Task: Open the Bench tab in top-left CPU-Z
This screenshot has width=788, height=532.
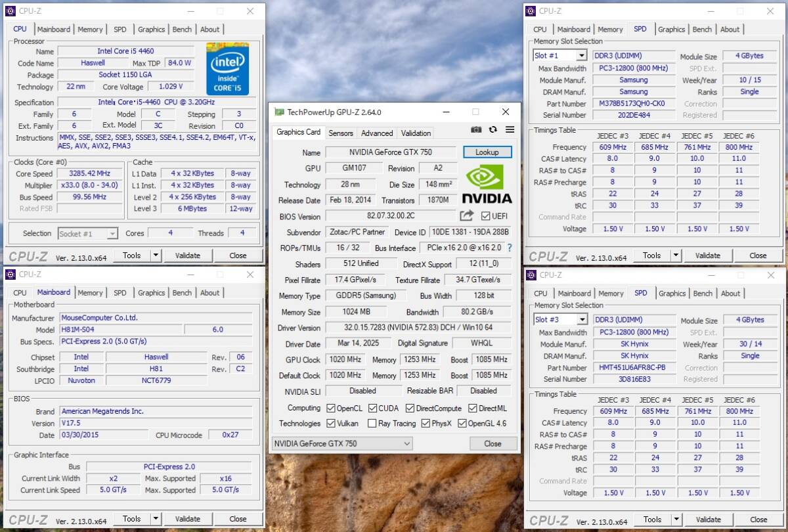Action: click(x=182, y=29)
